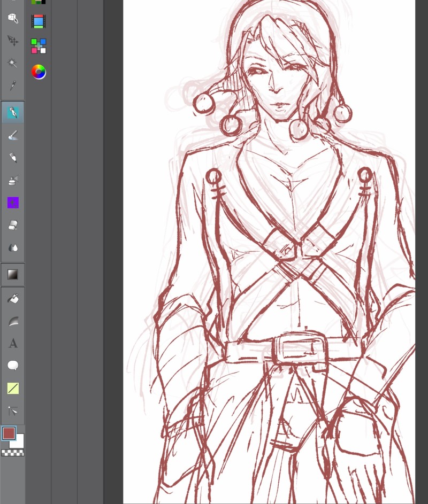Select the Eyedropper tool
The image size is (428, 504).
coord(13,86)
